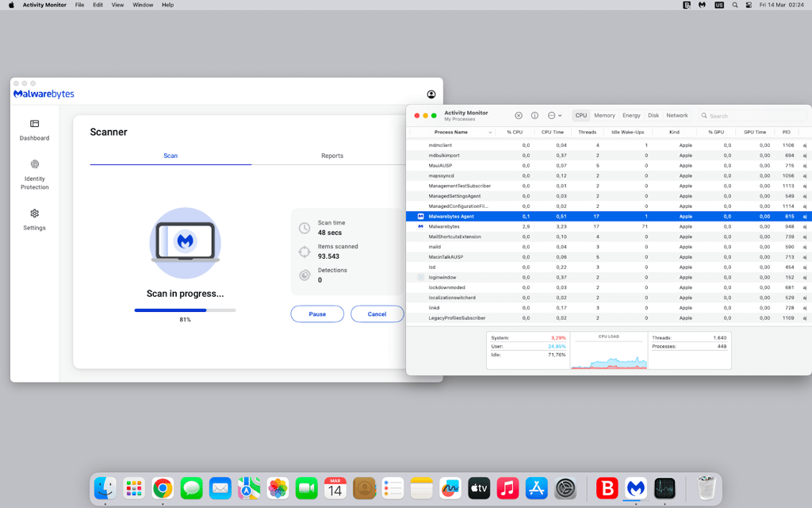Select the ManagementTestSubscriber process row
Screen dimensions: 812x508
pyautogui.click(x=609, y=186)
